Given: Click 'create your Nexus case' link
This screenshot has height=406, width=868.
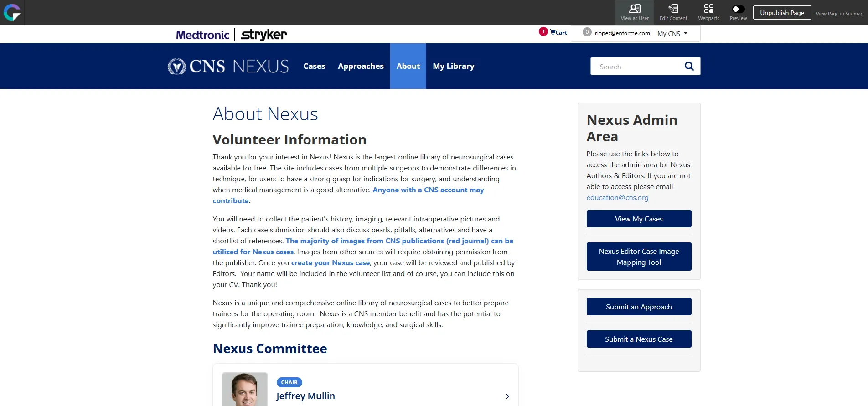Looking at the screenshot, I should (331, 263).
